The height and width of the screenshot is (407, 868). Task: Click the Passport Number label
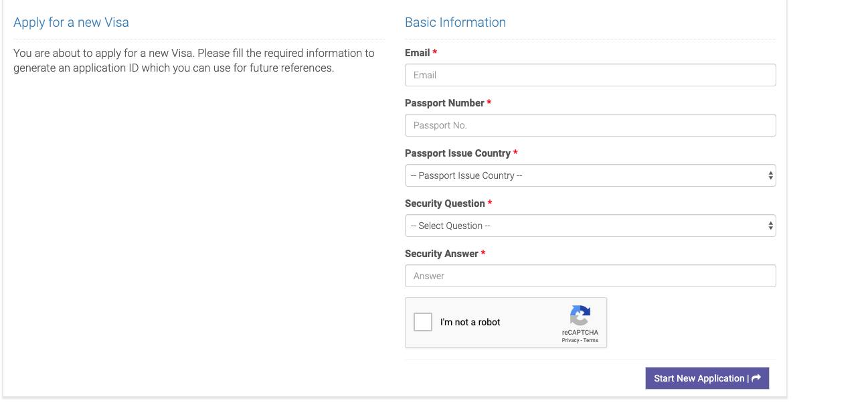click(x=444, y=103)
